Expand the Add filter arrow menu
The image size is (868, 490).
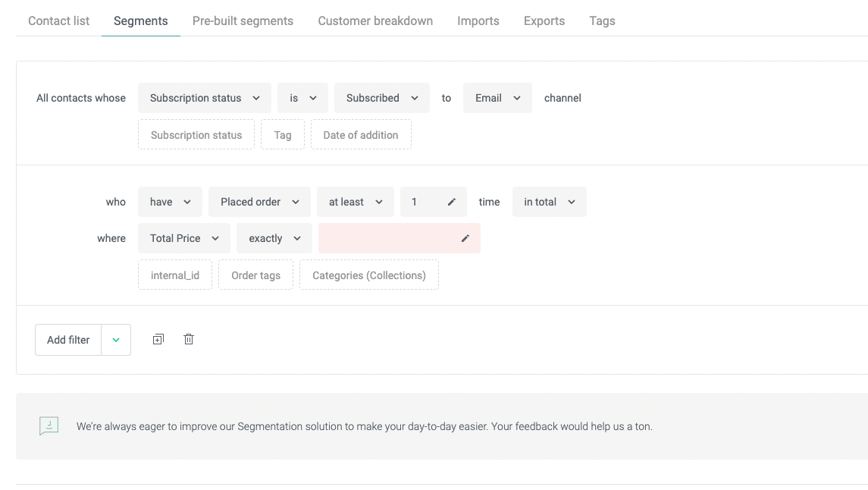[116, 340]
